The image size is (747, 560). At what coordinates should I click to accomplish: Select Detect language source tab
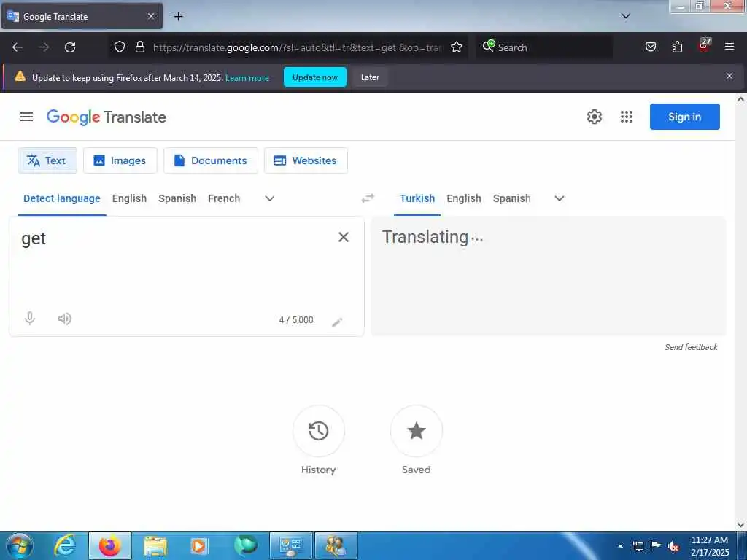click(x=62, y=198)
